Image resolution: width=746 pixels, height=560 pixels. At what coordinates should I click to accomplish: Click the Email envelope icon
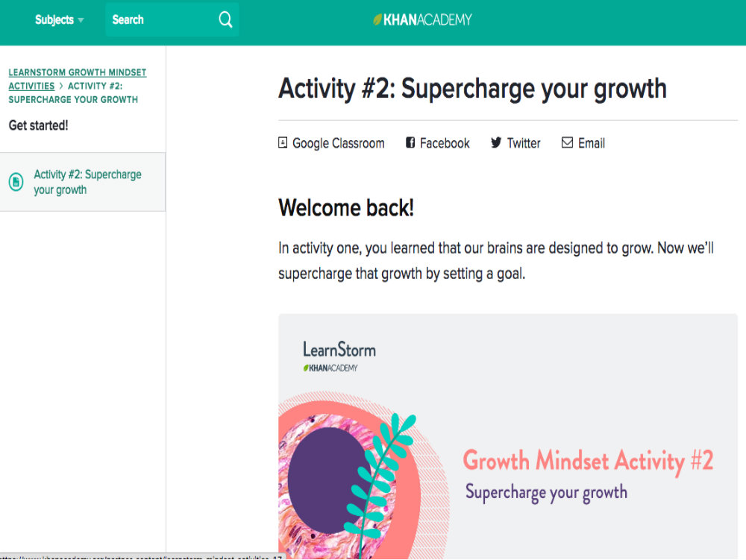567,142
